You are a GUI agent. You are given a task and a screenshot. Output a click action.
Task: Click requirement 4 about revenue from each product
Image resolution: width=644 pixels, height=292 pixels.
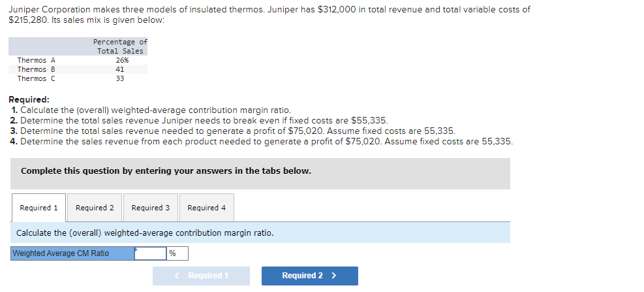point(261,141)
